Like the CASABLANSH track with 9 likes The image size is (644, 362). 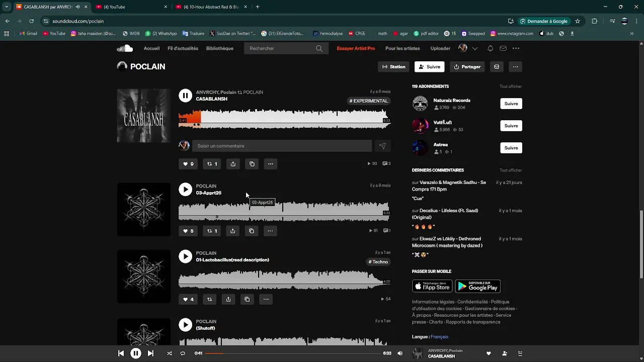pos(188,164)
